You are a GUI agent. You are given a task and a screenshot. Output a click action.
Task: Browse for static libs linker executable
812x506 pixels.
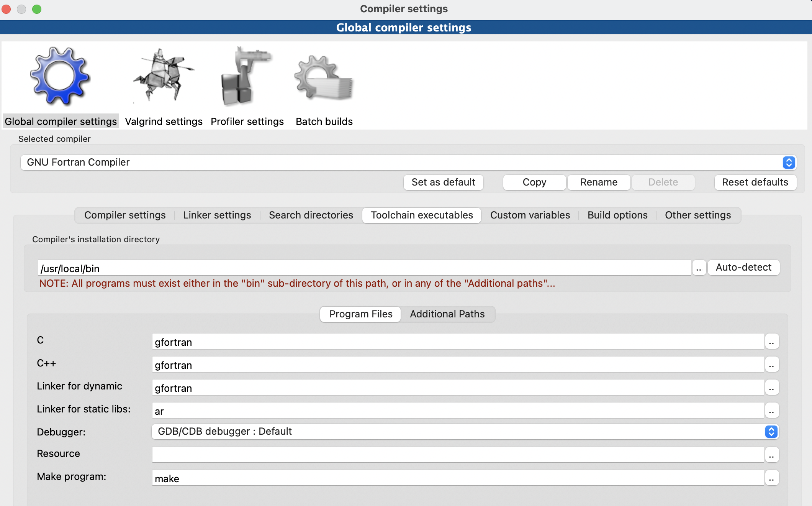coord(771,411)
